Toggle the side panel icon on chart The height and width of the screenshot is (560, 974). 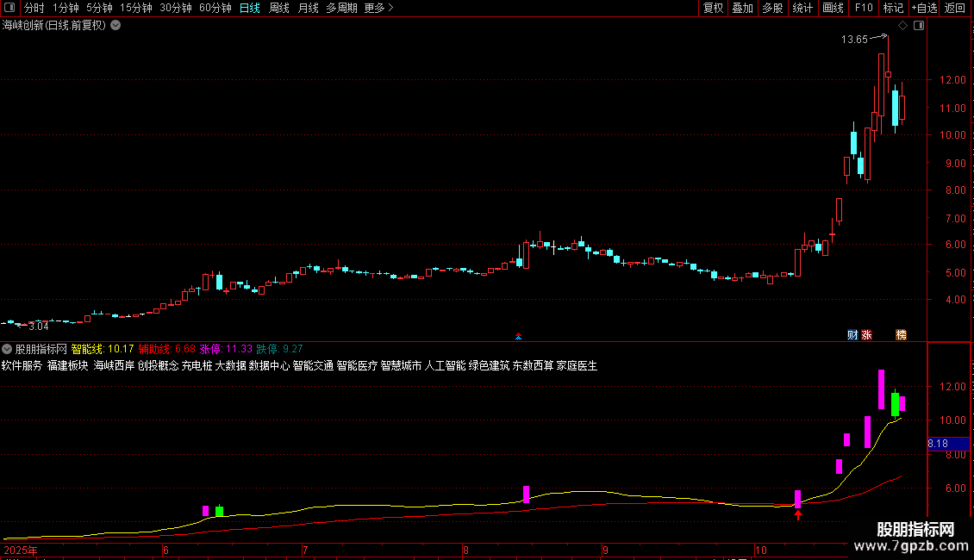pyautogui.click(x=919, y=26)
